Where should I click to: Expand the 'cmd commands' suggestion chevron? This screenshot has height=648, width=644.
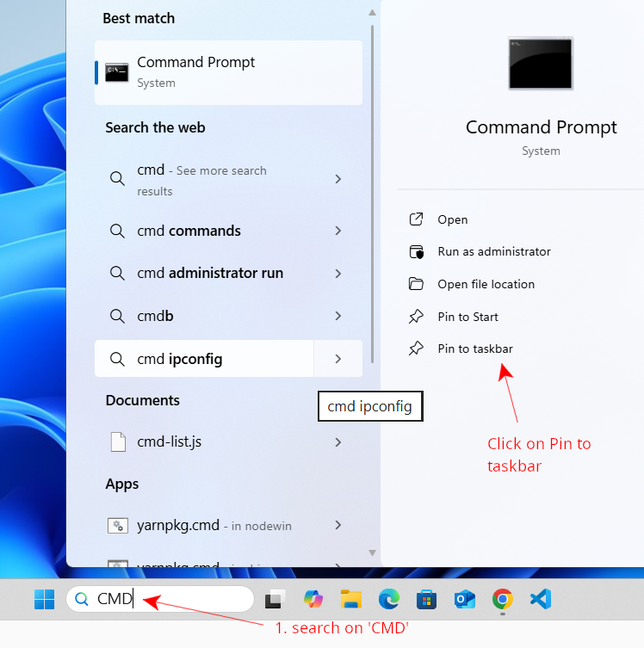338,231
